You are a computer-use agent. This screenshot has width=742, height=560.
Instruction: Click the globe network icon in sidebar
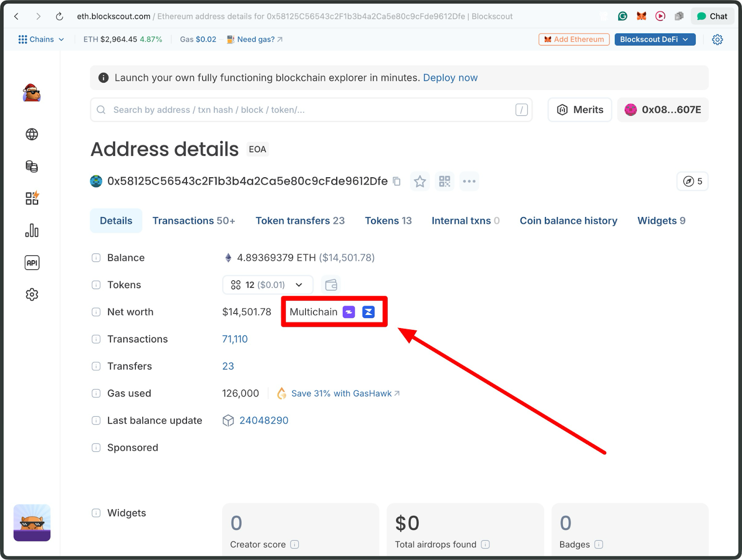pyautogui.click(x=32, y=134)
